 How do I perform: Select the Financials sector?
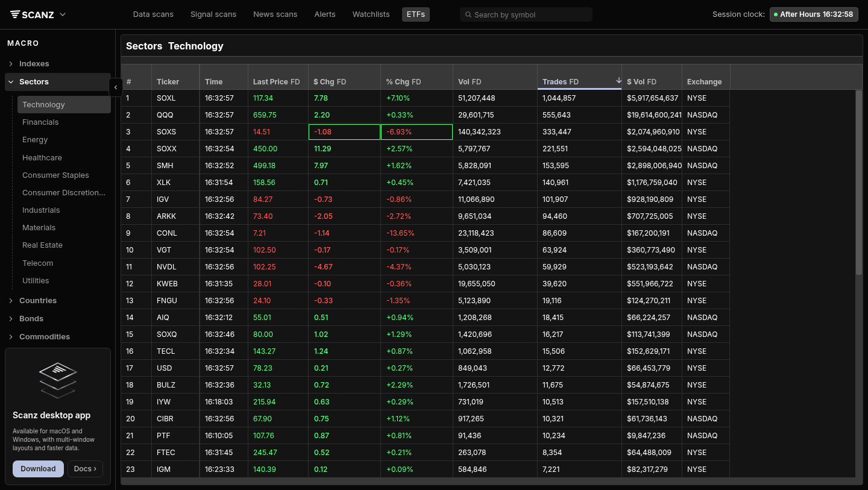tap(64, 122)
